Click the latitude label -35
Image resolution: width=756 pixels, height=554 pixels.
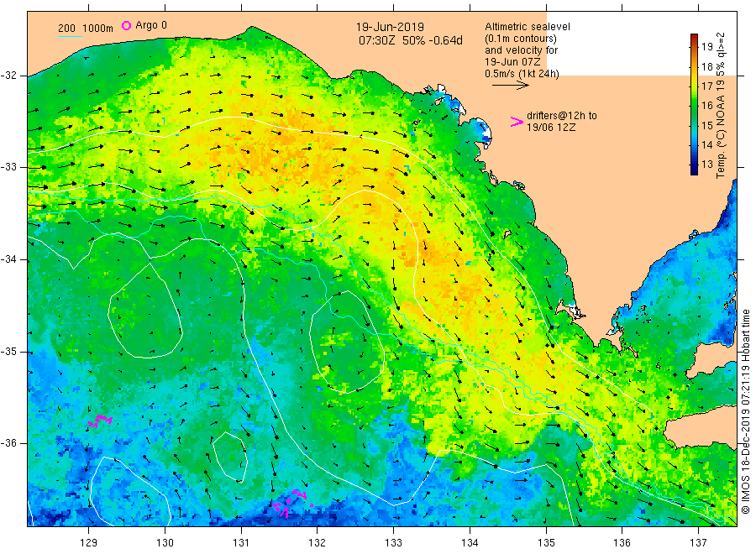[8, 352]
